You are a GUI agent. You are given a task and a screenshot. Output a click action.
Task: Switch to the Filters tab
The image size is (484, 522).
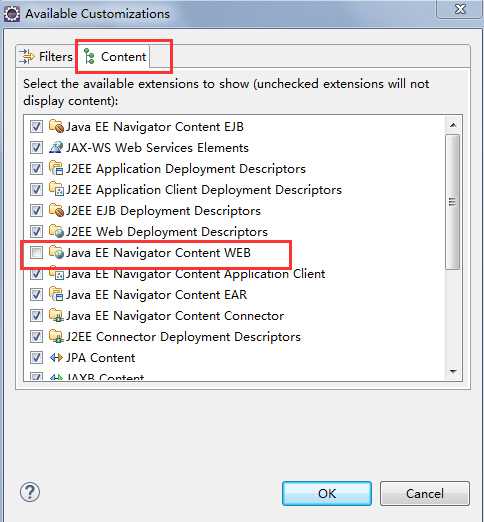click(46, 56)
